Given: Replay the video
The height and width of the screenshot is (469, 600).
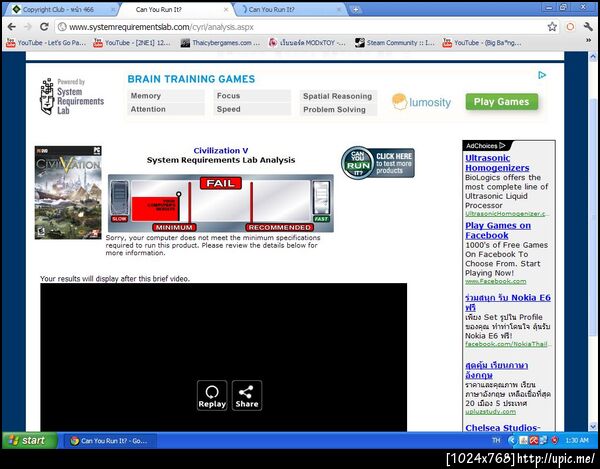Looking at the screenshot, I should point(212,396).
